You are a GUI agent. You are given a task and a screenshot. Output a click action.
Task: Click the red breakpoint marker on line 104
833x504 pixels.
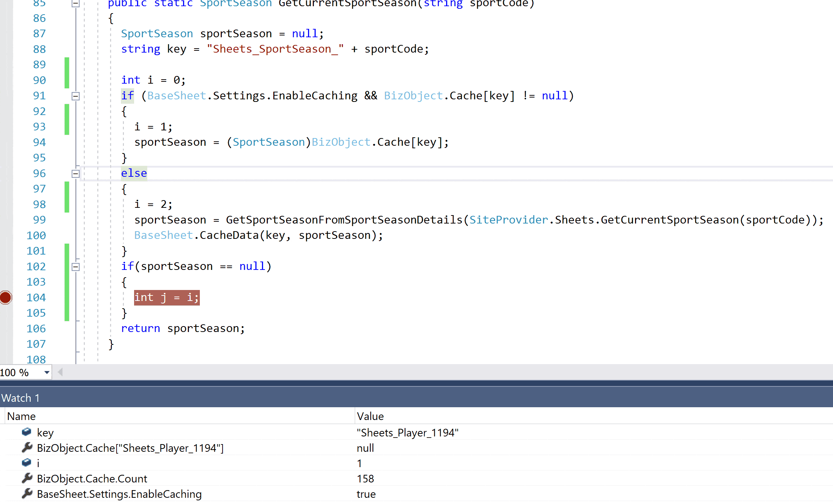coord(6,297)
